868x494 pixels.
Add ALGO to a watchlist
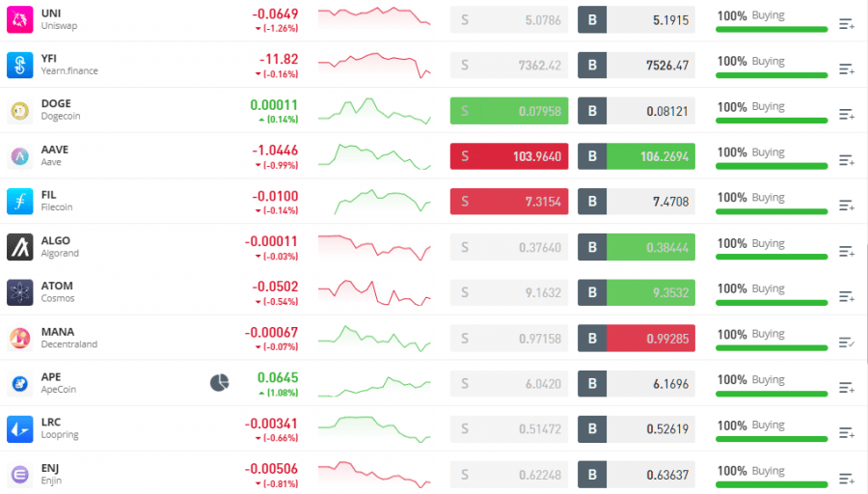click(x=847, y=252)
